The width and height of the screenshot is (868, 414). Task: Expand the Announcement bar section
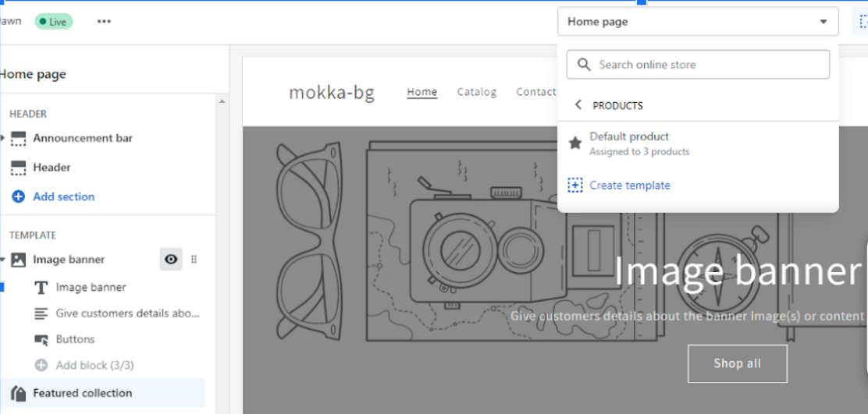[3, 138]
